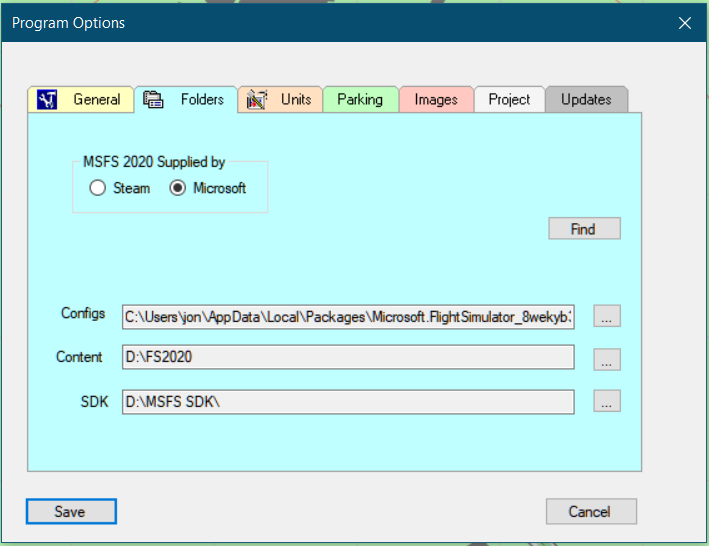Click the Find button
Image resolution: width=709 pixels, height=546 pixels.
click(x=584, y=229)
